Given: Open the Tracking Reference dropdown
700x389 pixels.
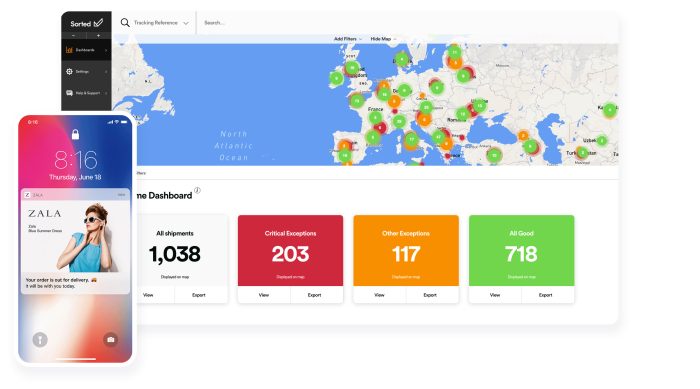Looking at the screenshot, I should tap(161, 22).
